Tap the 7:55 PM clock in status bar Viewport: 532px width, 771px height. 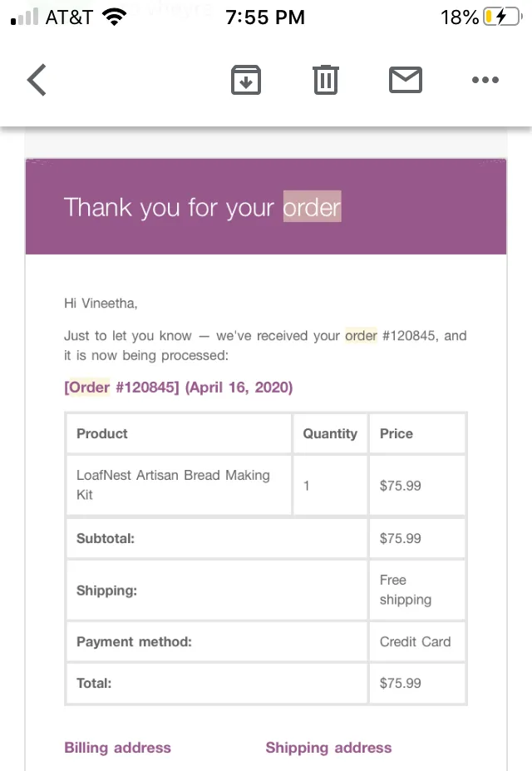click(x=265, y=17)
